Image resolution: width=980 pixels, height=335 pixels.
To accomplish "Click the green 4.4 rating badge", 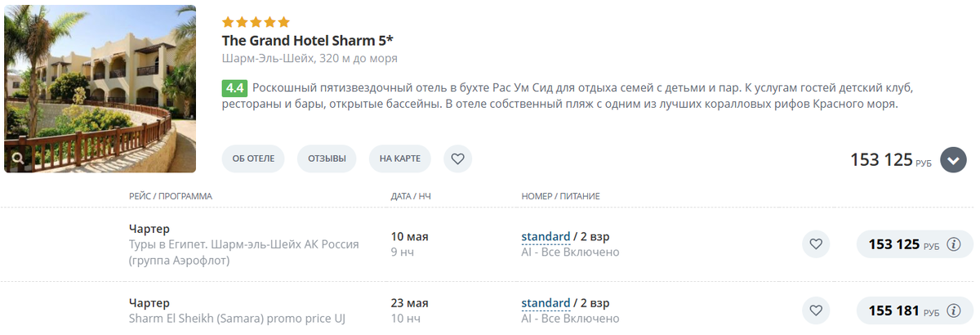I will coord(235,88).
